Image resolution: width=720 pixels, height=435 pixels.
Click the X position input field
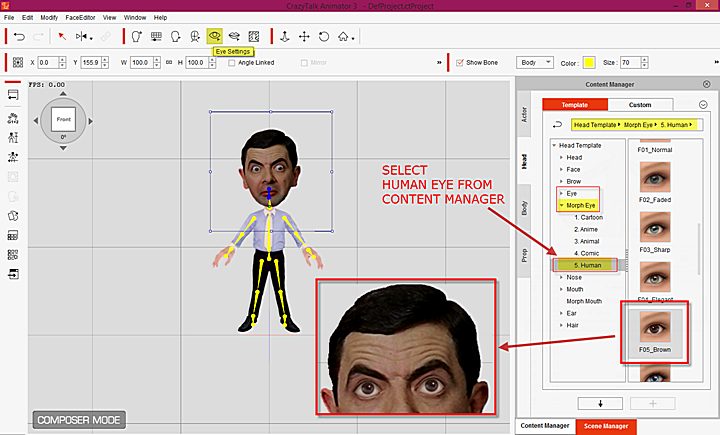pos(48,62)
